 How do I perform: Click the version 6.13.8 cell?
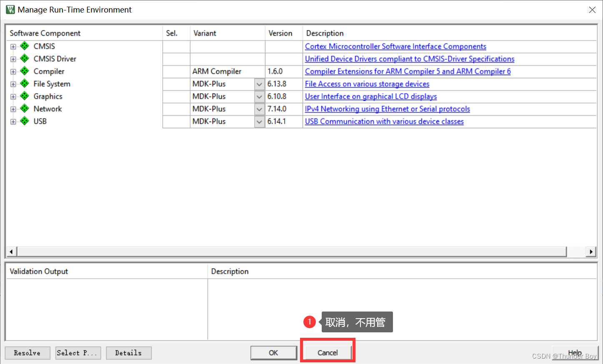284,84
